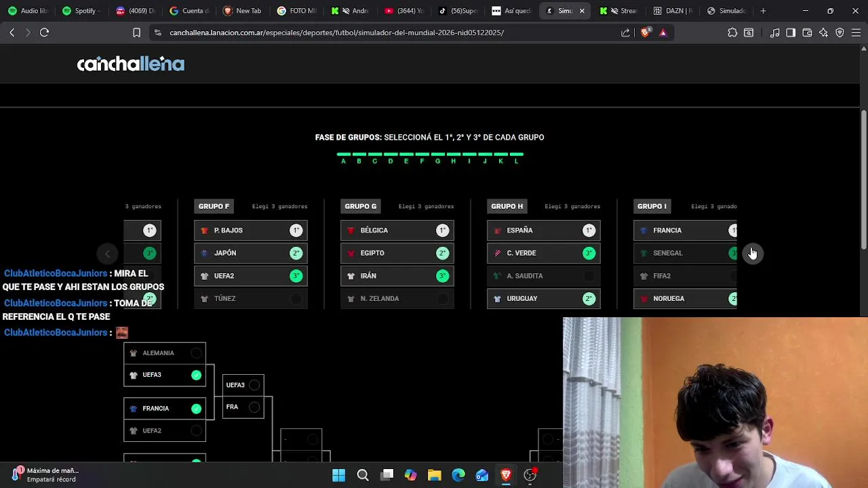Click the Canchallena logo
Screen dimensions: 868x488
point(130,64)
